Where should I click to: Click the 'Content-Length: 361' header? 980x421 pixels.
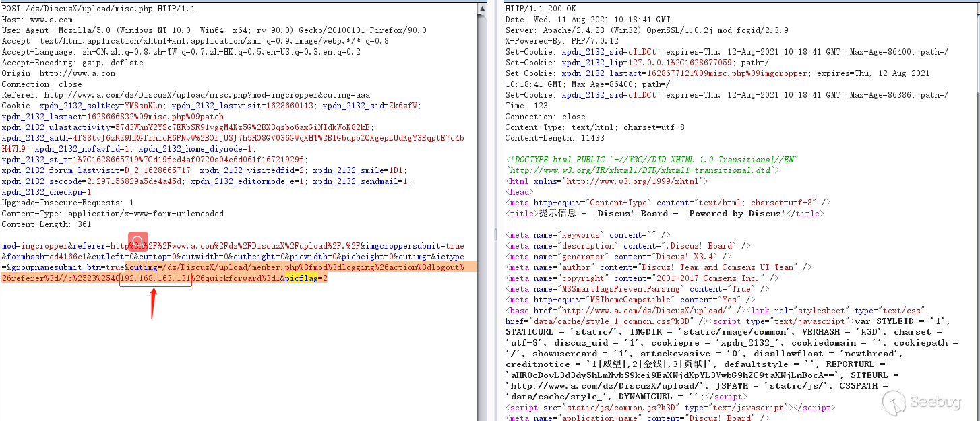coord(47,224)
